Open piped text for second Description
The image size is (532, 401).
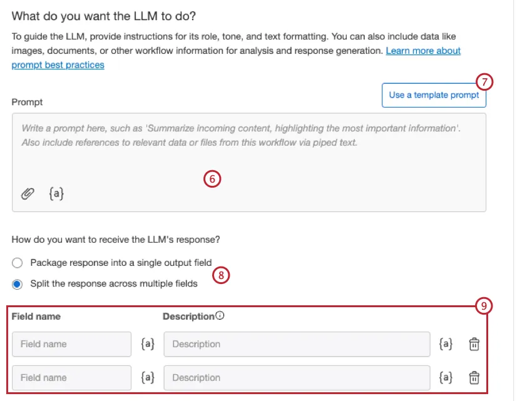tap(446, 378)
